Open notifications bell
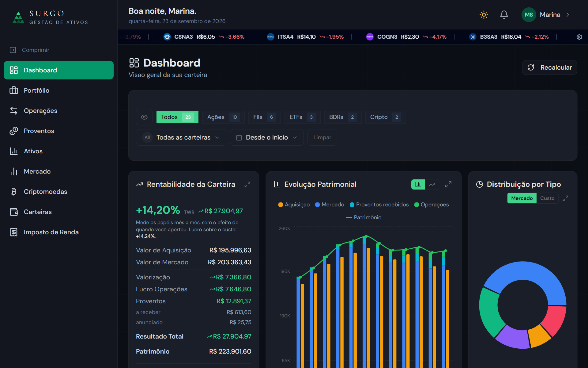 pyautogui.click(x=504, y=15)
